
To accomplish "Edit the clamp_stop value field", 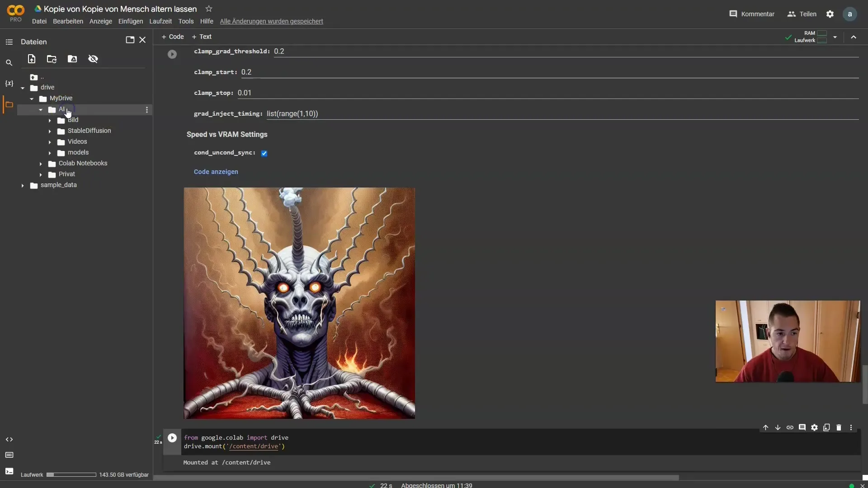I will point(548,93).
